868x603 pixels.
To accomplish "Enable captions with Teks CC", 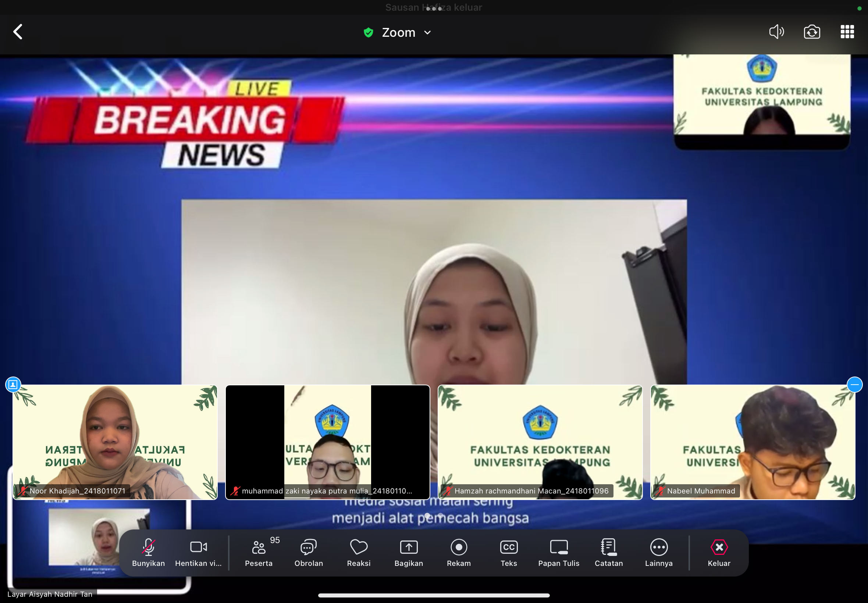I will coord(509,552).
